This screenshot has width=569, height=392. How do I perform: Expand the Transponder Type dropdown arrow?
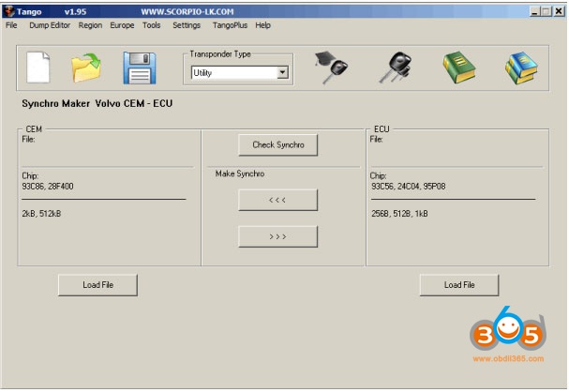[282, 72]
